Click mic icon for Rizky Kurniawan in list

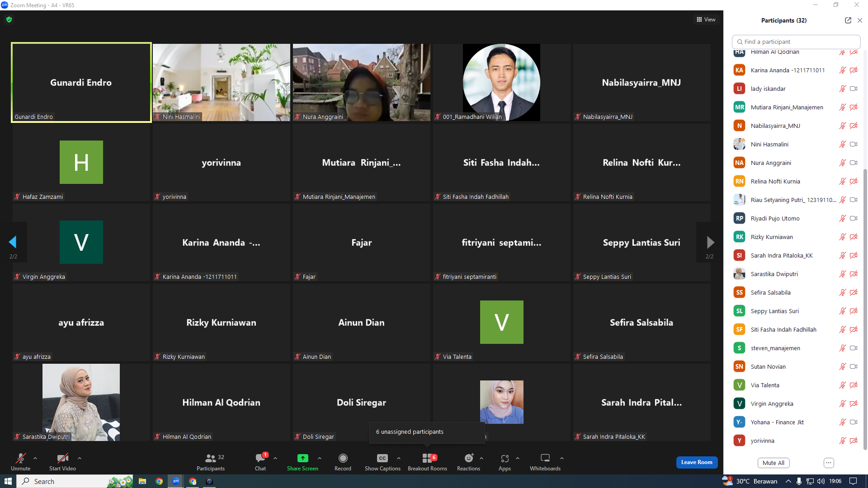click(842, 237)
